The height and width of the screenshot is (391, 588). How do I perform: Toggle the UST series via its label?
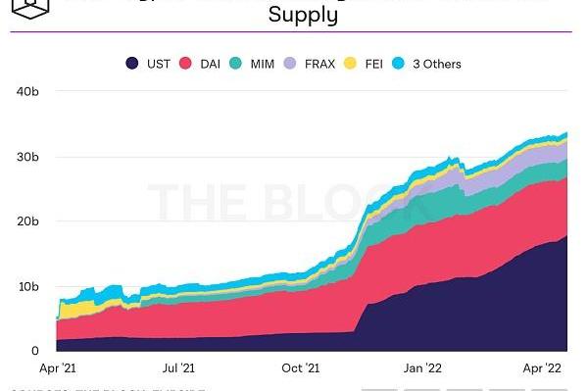159,64
